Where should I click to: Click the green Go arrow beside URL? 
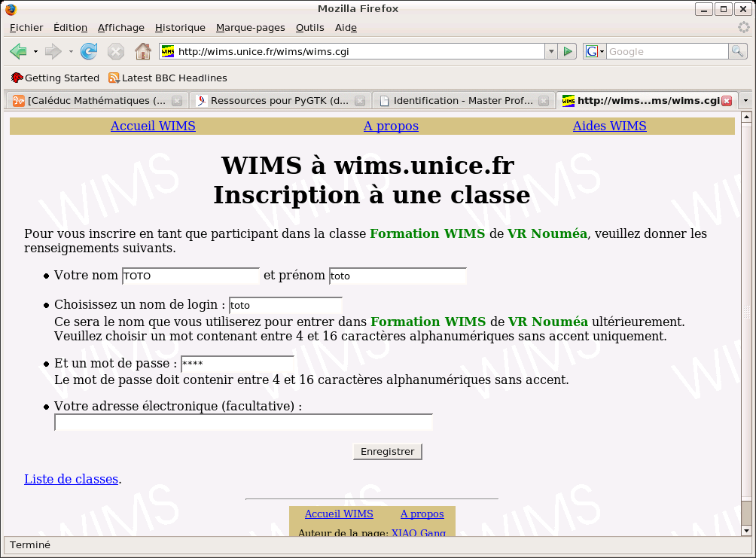pos(568,51)
